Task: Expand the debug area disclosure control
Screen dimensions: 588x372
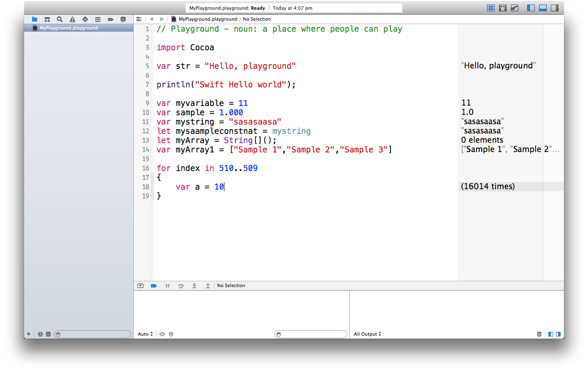Action: click(140, 286)
